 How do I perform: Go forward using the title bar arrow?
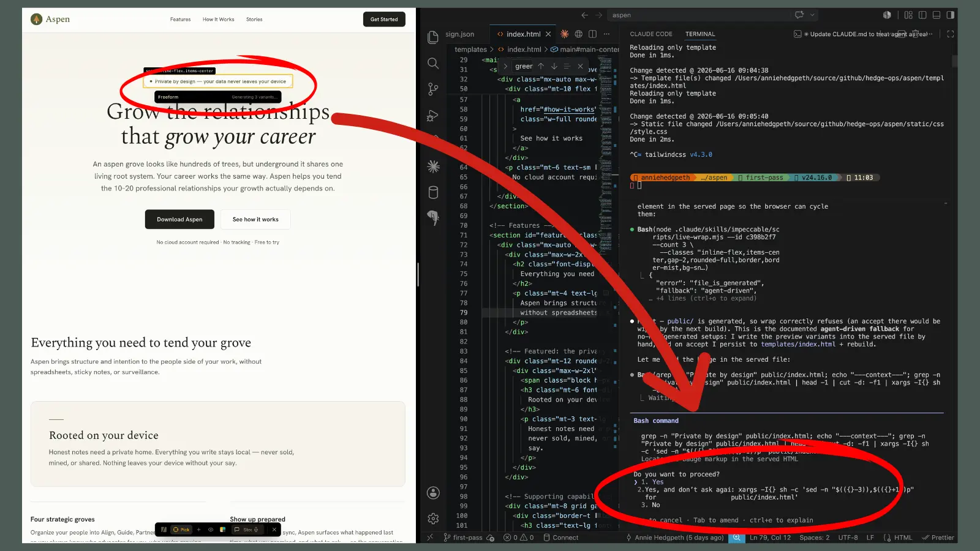[599, 15]
